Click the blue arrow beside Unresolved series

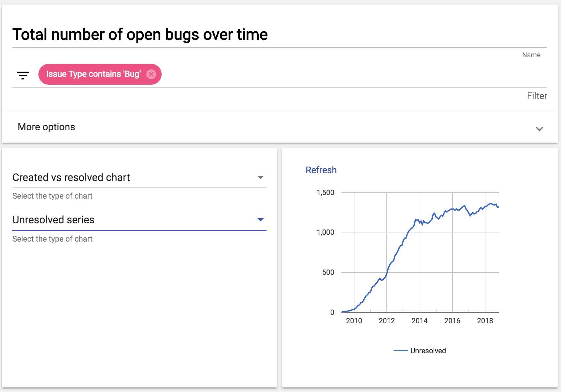click(260, 220)
